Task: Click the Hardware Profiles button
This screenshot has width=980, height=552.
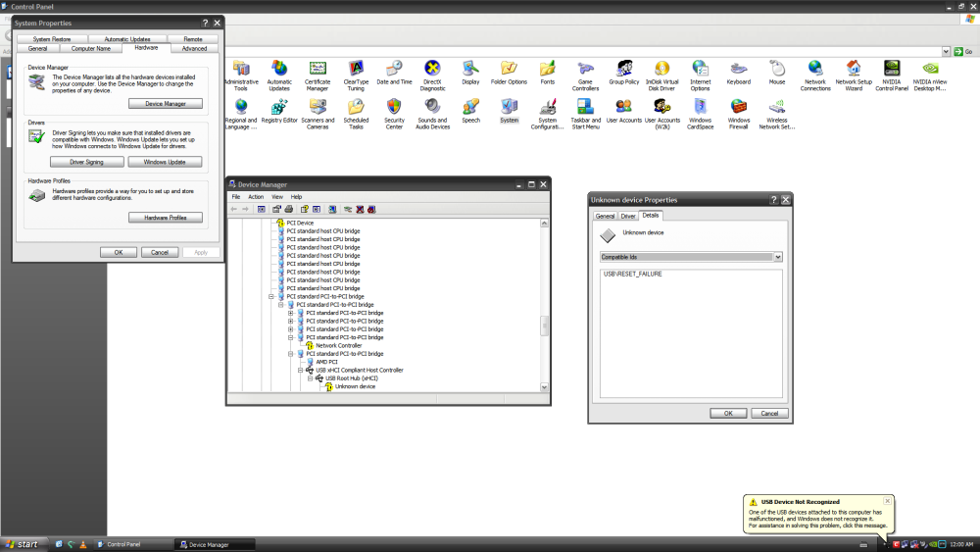Action: [165, 218]
